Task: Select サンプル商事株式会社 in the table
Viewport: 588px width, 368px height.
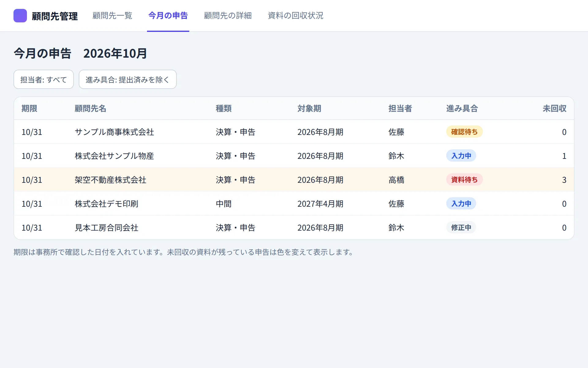Action: click(x=114, y=132)
